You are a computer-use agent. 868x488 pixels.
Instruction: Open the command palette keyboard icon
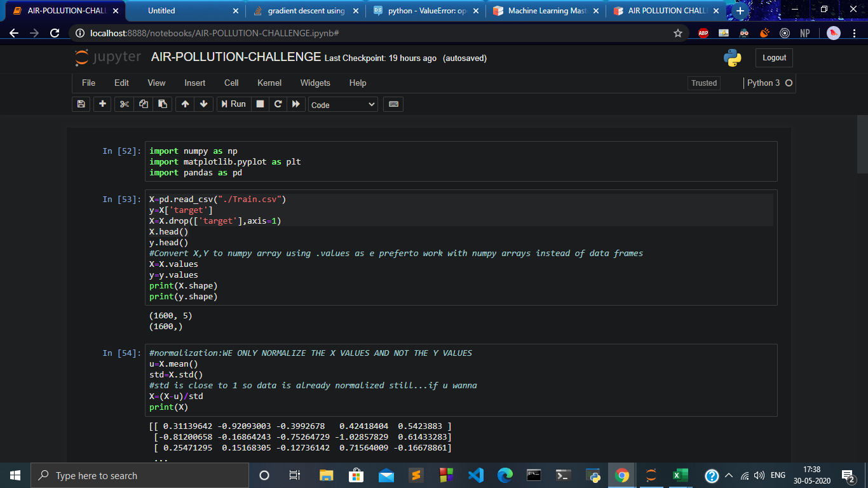[393, 104]
